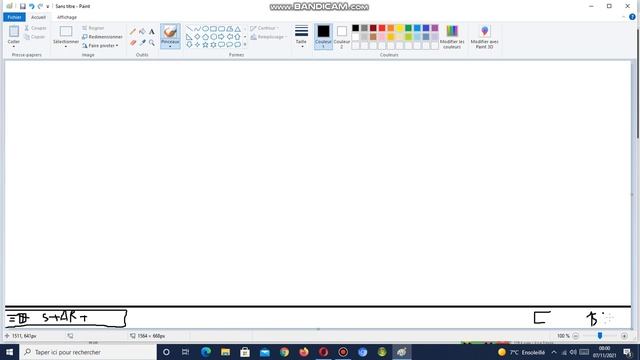Click the Coller paste icon
Image resolution: width=640 pixels, height=360 pixels.
14,31
